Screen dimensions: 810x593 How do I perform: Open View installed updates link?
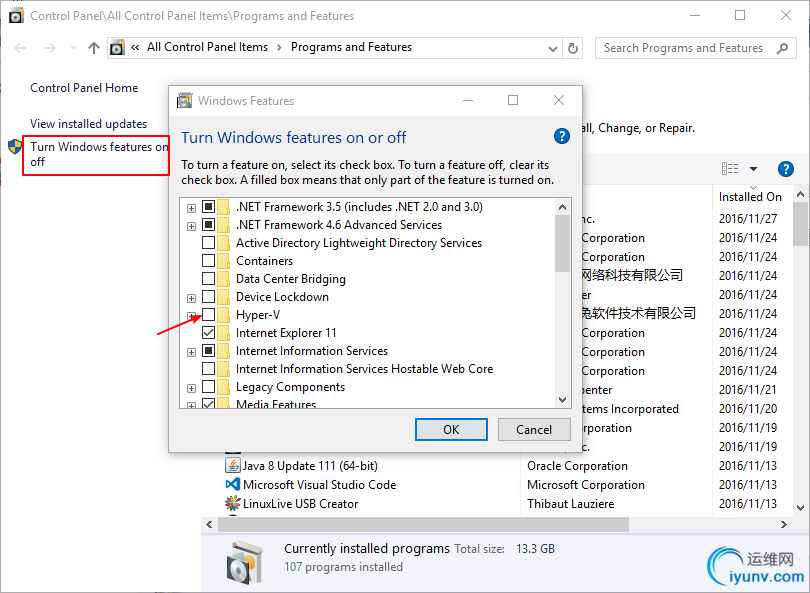point(88,124)
